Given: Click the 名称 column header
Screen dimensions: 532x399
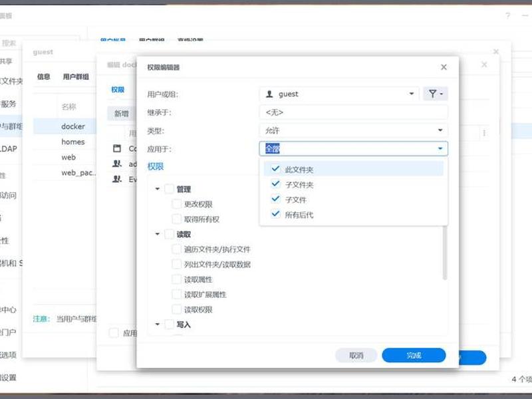Looking at the screenshot, I should coord(69,107).
